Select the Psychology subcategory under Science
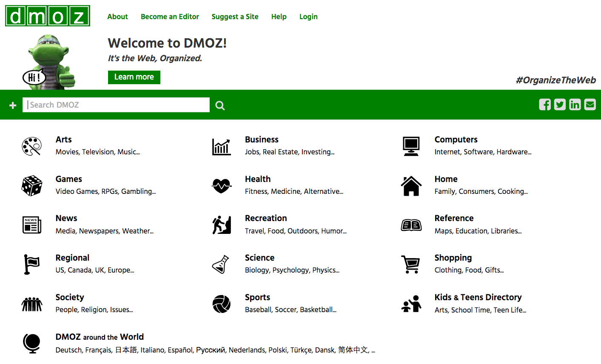 (x=291, y=270)
